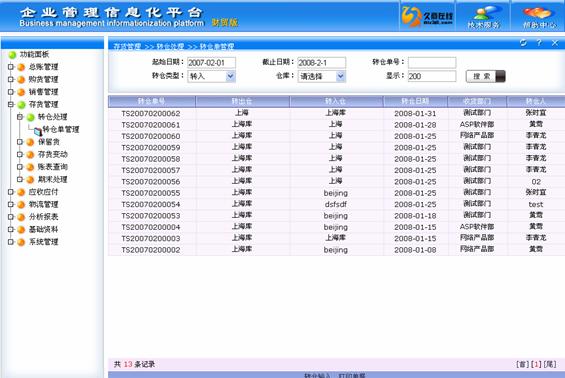Click the orange ball icon beside 期末处理
The height and width of the screenshot is (378, 565).
[31, 179]
